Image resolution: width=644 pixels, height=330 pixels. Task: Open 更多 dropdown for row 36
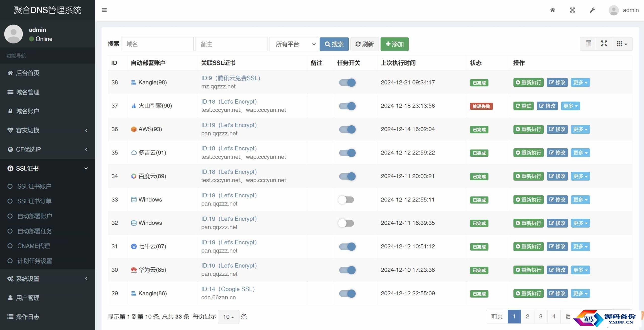tap(580, 129)
